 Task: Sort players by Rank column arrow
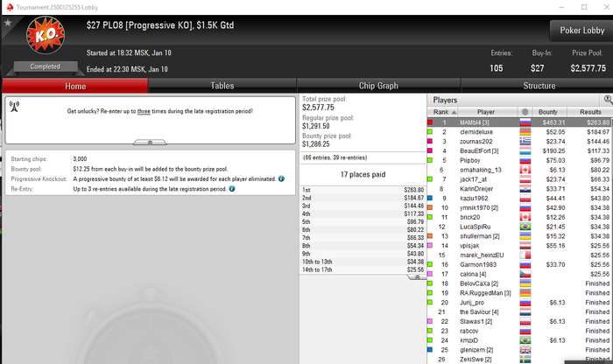pyautogui.click(x=454, y=113)
